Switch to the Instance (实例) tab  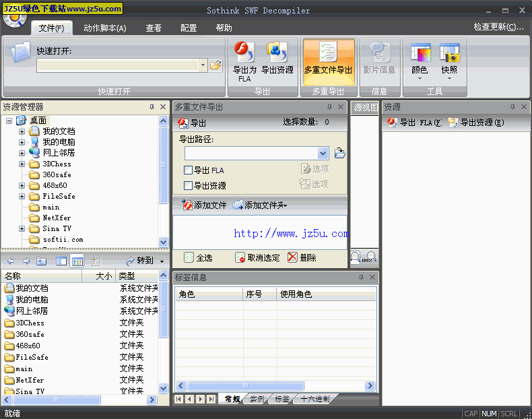257,399
